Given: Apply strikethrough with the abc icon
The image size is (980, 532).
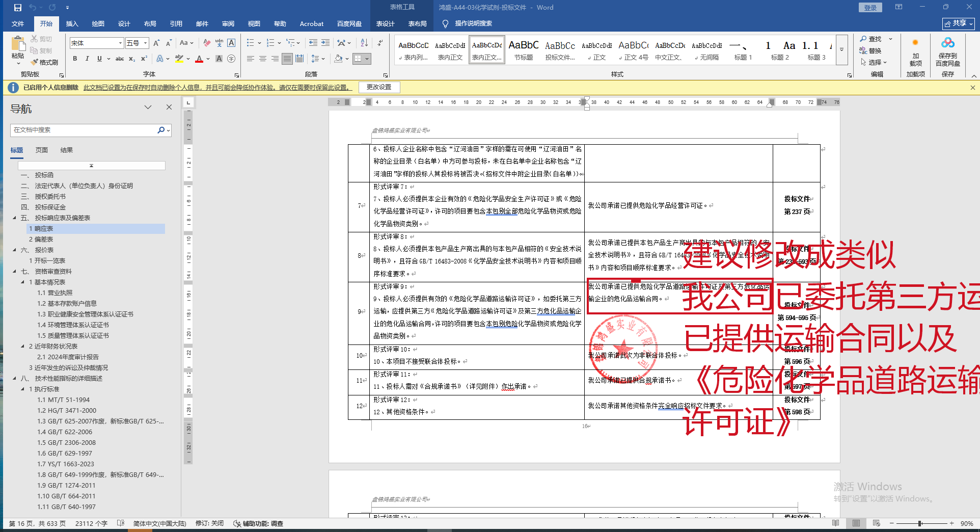Looking at the screenshot, I should [x=120, y=59].
